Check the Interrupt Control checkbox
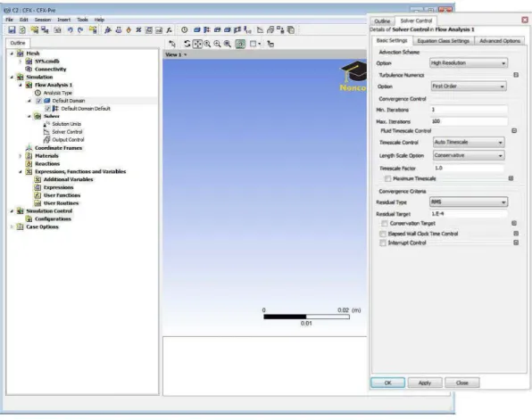532x420 pixels. [383, 243]
